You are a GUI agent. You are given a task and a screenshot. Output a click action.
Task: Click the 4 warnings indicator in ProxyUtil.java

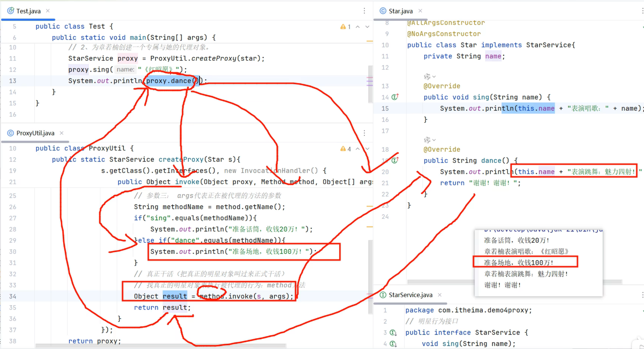pos(345,149)
